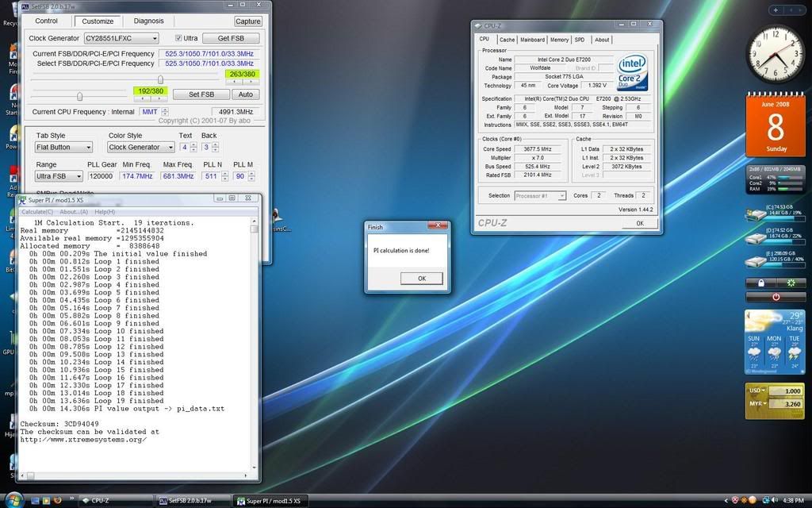Open the analog clock sidebar gadget
The image size is (812, 508).
point(775,54)
